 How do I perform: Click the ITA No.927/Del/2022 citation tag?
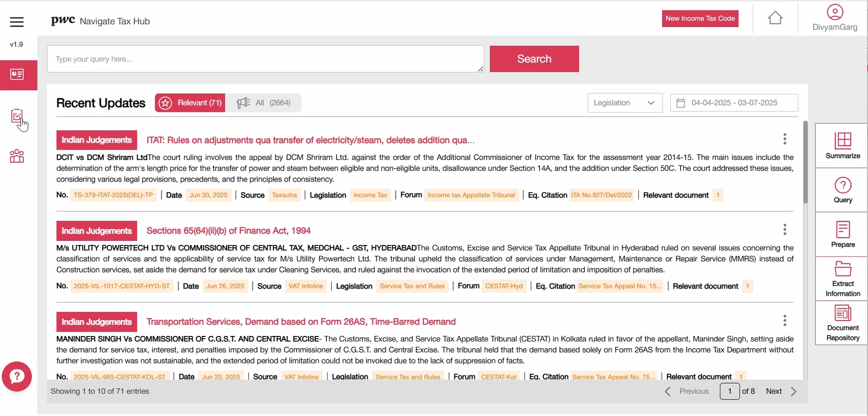[601, 195]
